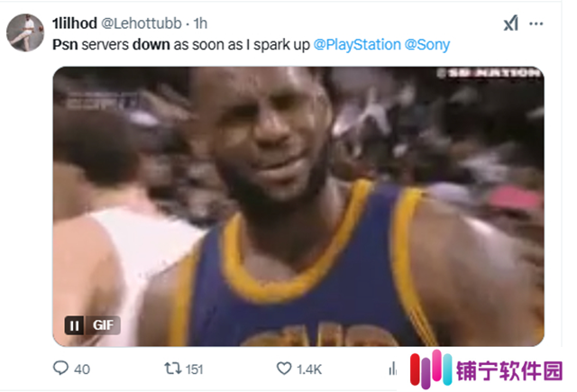This screenshot has height=392, width=577.
Task: Open the post via 1h timestamp
Action: tap(200, 23)
